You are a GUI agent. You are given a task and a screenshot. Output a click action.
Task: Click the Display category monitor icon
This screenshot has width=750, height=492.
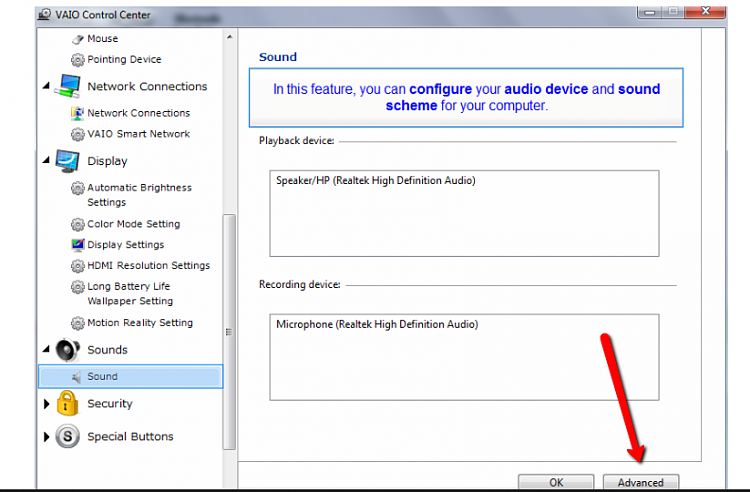click(67, 161)
